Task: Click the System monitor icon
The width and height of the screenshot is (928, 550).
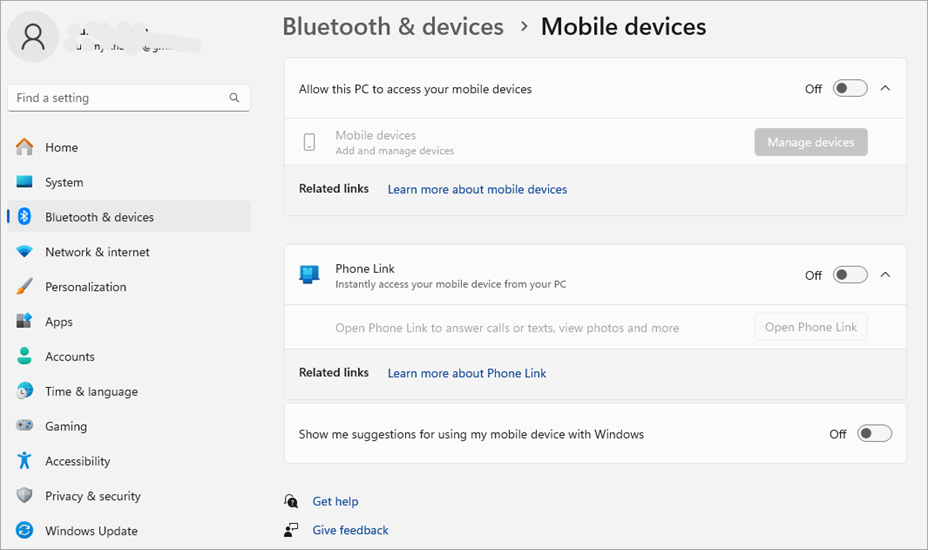Action: (25, 182)
